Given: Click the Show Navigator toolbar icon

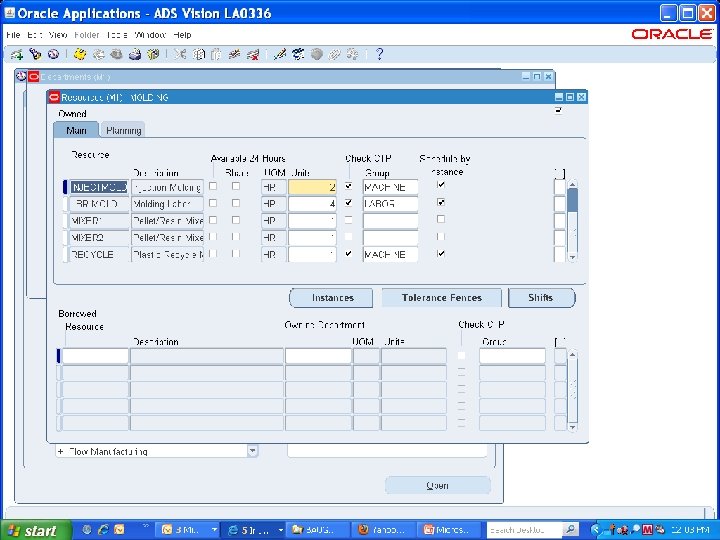Looking at the screenshot, I should coord(53,55).
